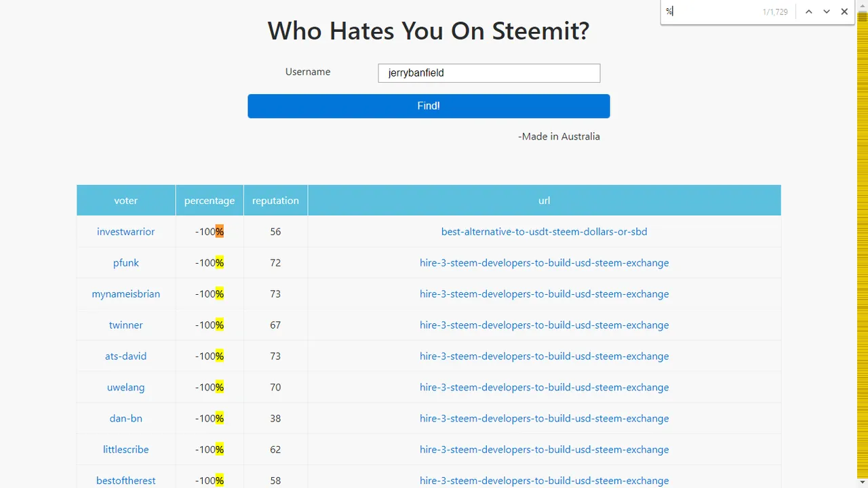The image size is (868, 488).
Task: Open the exchange url in dan-bn row
Action: 545,419
